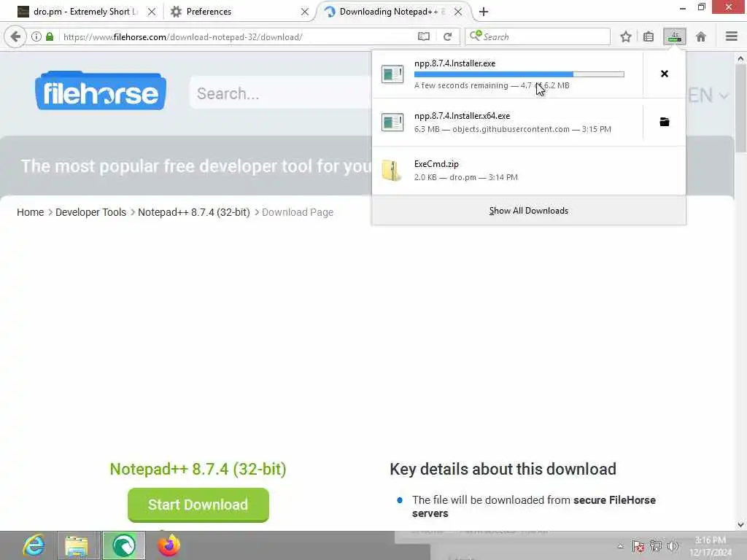Image resolution: width=747 pixels, height=560 pixels.
Task: Click the search engine magnifier icon
Action: tap(476, 36)
